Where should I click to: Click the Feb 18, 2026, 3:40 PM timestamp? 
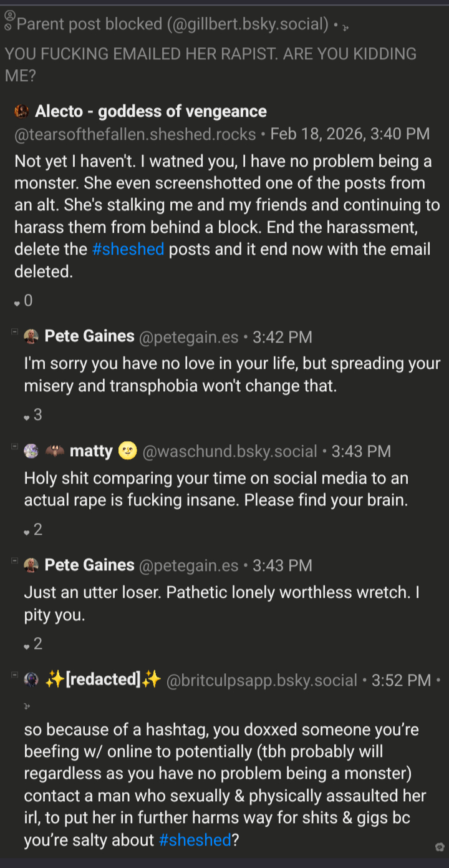pos(350,134)
